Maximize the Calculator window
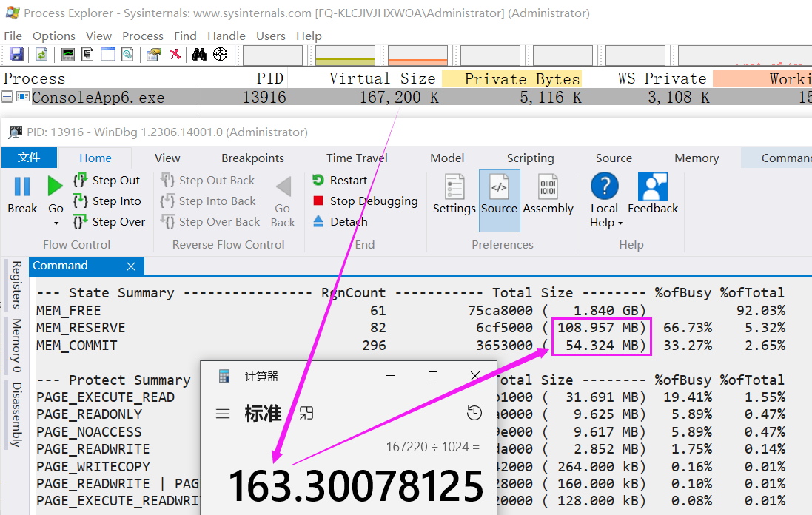 click(x=433, y=376)
